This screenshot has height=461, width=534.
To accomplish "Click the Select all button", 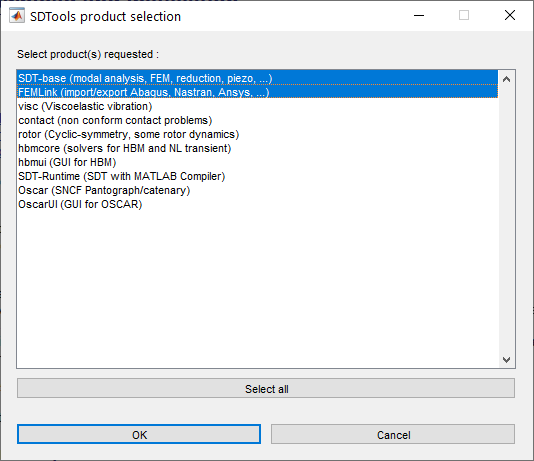I will coord(266,388).
